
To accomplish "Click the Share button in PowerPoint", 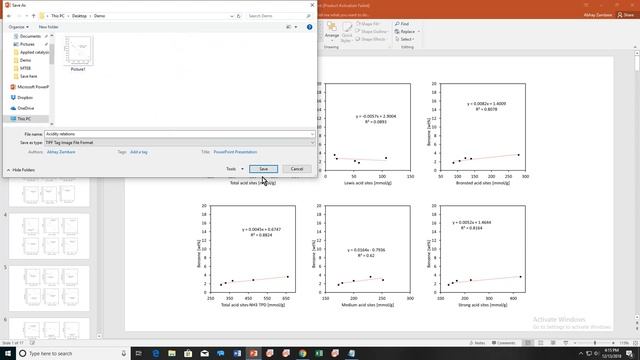I will (626, 15).
